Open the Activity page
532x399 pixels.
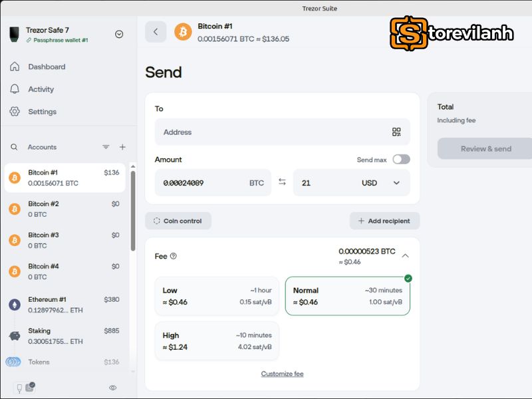coord(41,89)
